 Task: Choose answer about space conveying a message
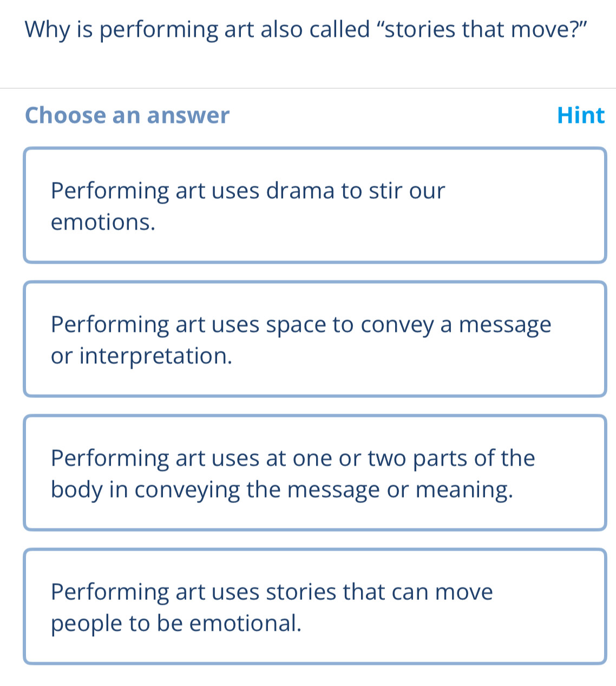click(314, 339)
